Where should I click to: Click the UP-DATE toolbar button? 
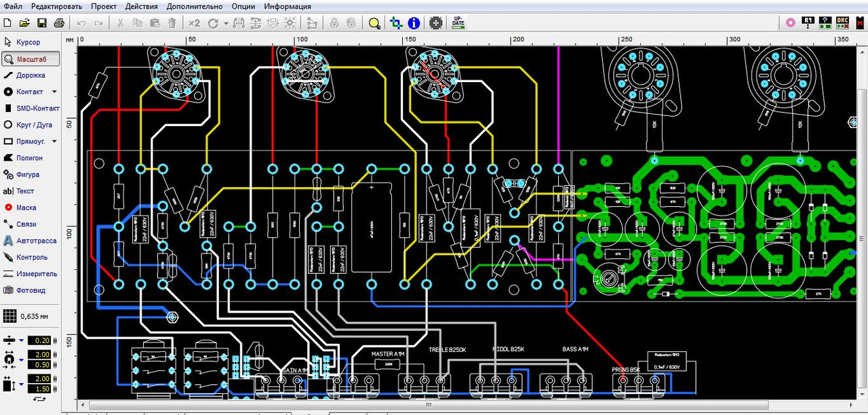(458, 23)
